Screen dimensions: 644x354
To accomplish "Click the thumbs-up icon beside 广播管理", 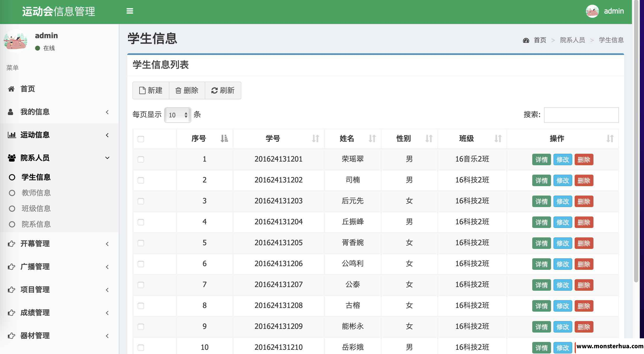I will pyautogui.click(x=11, y=267).
